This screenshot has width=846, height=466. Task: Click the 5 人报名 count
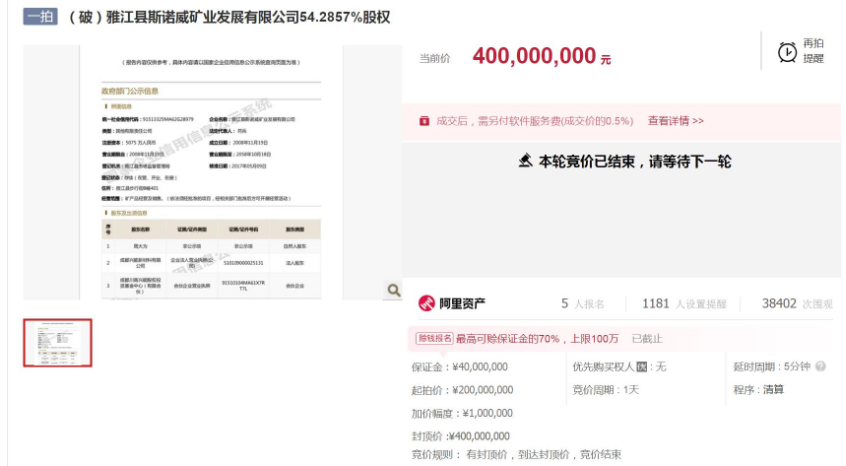583,304
